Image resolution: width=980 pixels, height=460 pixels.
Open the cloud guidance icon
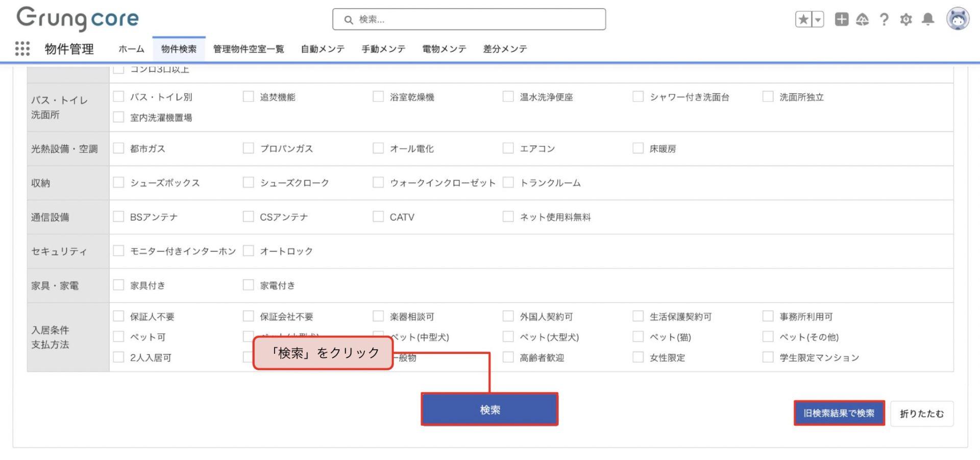pyautogui.click(x=862, y=19)
